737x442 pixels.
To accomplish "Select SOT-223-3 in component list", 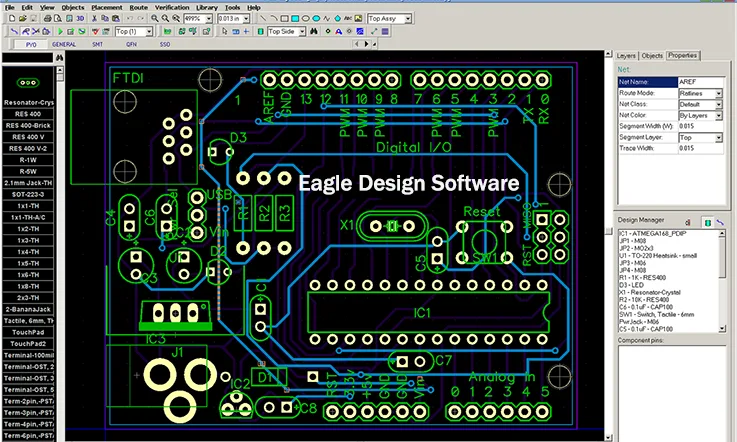I will pos(28,194).
